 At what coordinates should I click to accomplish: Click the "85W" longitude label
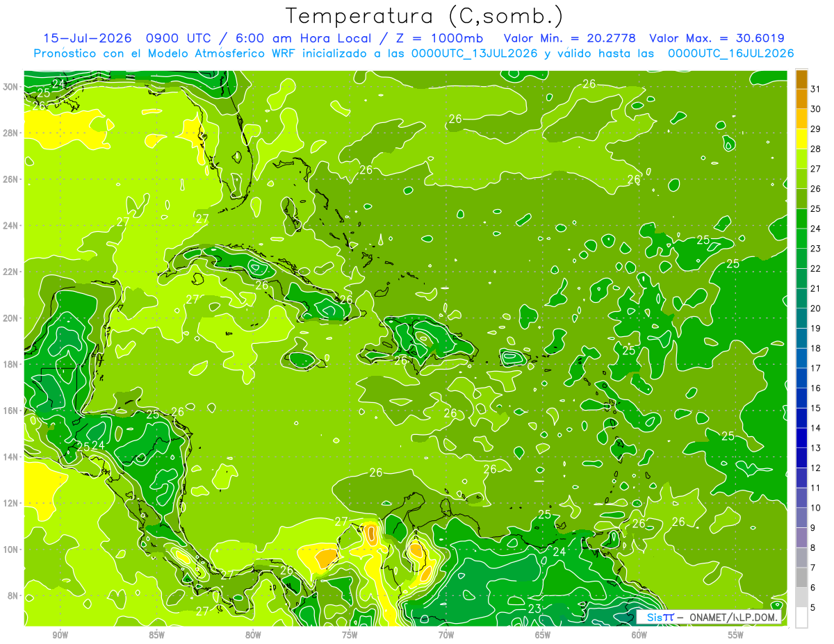point(156,635)
